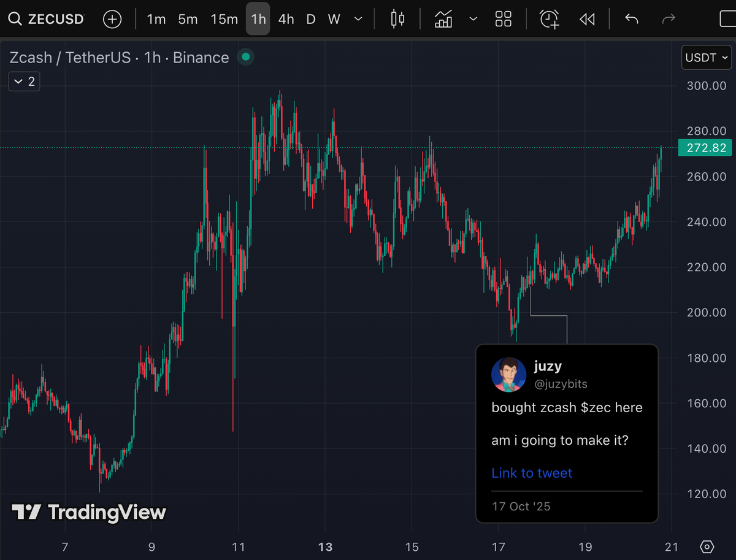The image size is (736, 560).
Task: Click the 11 date axis label
Action: 238,547
